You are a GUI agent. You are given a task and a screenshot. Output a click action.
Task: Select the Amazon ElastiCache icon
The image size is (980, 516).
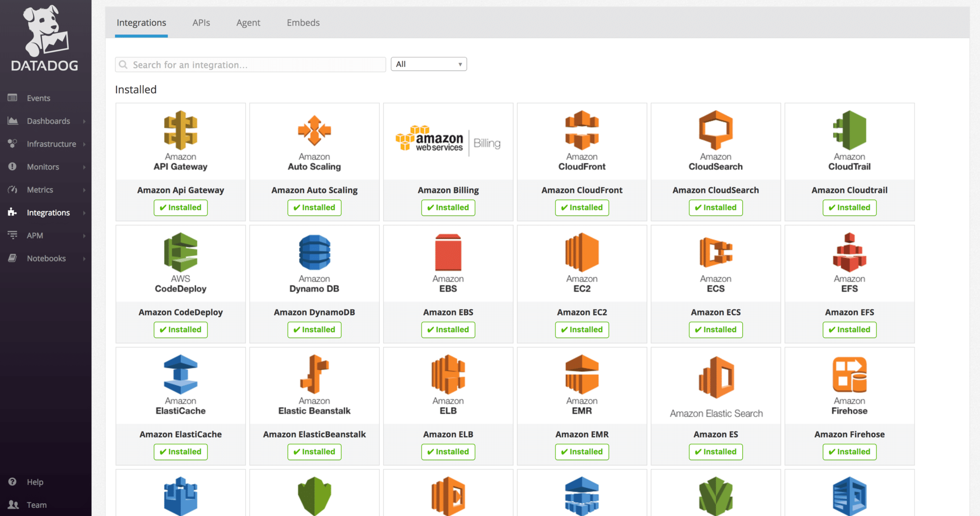click(x=180, y=375)
